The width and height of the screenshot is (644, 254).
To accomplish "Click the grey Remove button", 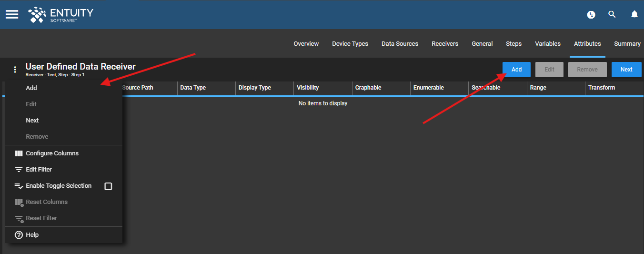I will coord(587,70).
